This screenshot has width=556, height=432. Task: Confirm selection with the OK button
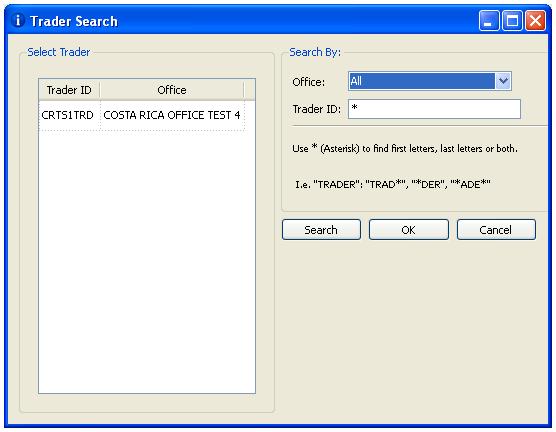[408, 230]
